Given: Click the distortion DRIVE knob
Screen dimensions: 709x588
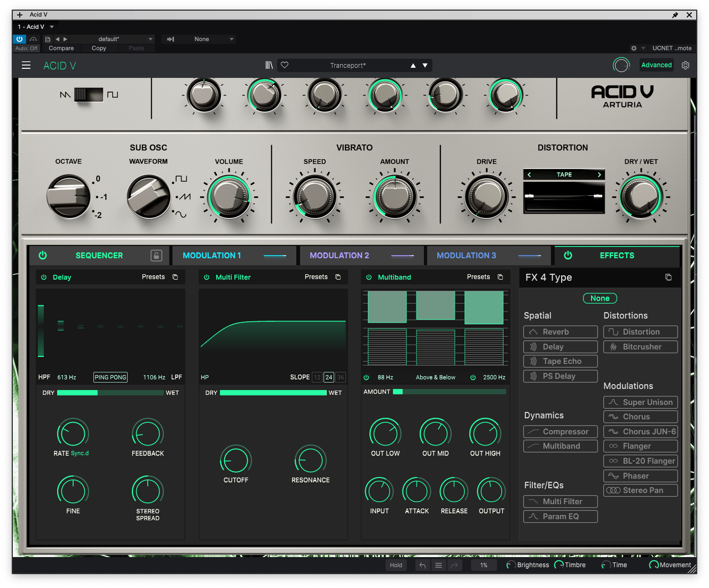Looking at the screenshot, I should (x=486, y=197).
